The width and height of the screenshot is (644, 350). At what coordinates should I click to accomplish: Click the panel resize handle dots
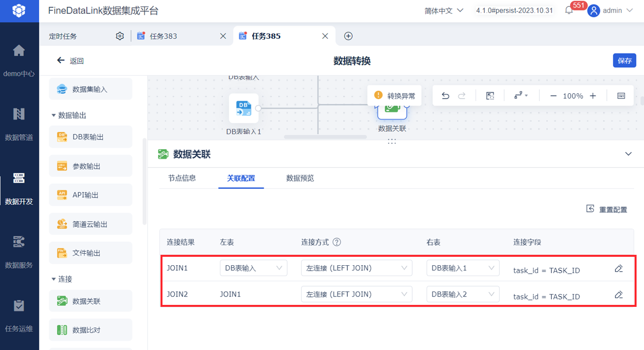pyautogui.click(x=392, y=141)
